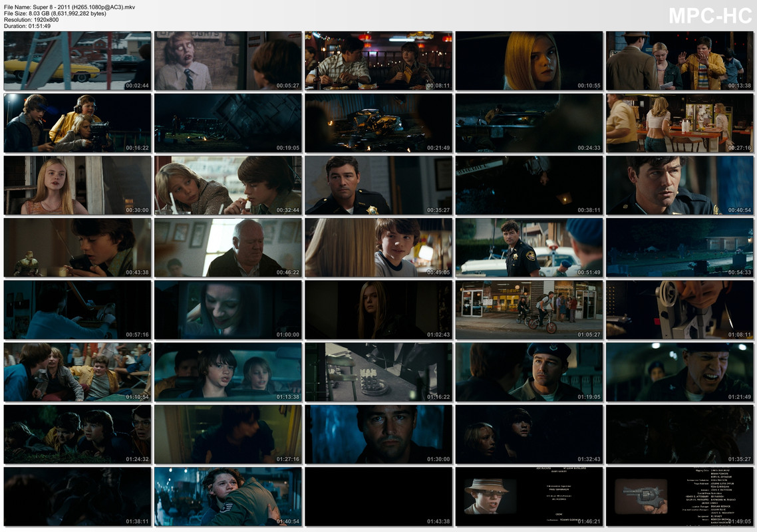
Task: Click the Duration: 01:51:49 text
Action: [27, 26]
